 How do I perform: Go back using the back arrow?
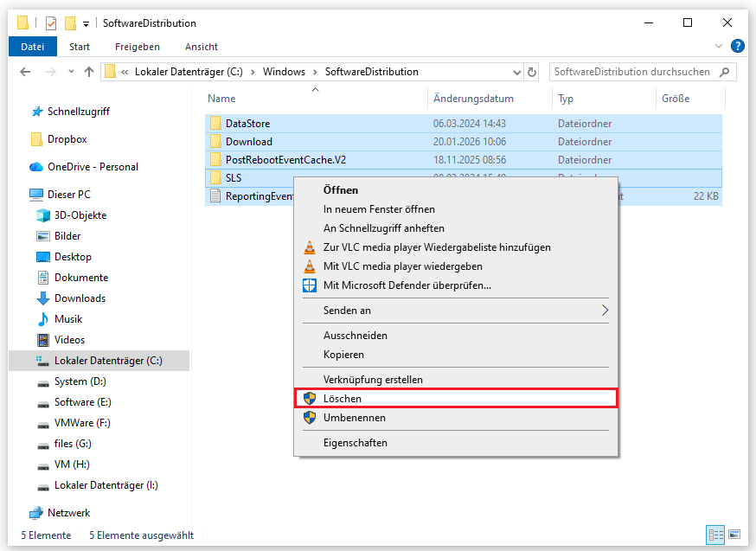[25, 72]
